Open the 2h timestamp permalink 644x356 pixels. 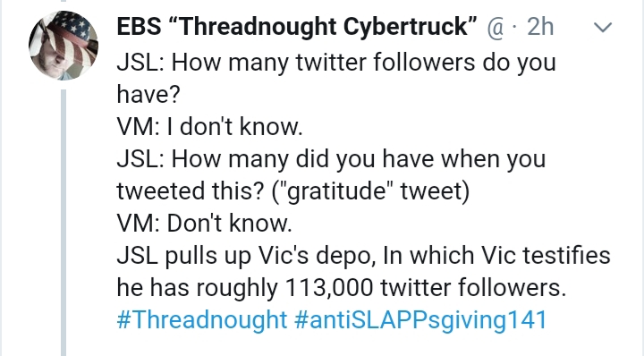pyautogui.click(x=540, y=27)
